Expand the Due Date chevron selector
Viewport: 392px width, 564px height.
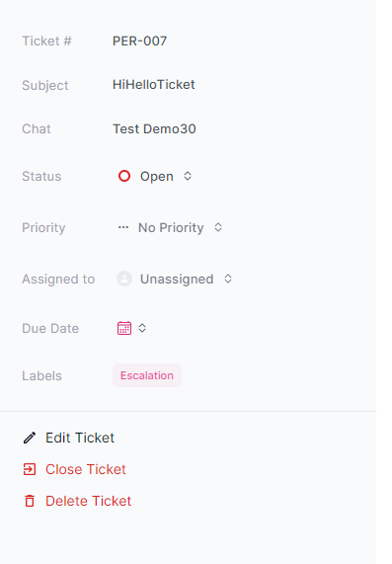(142, 328)
